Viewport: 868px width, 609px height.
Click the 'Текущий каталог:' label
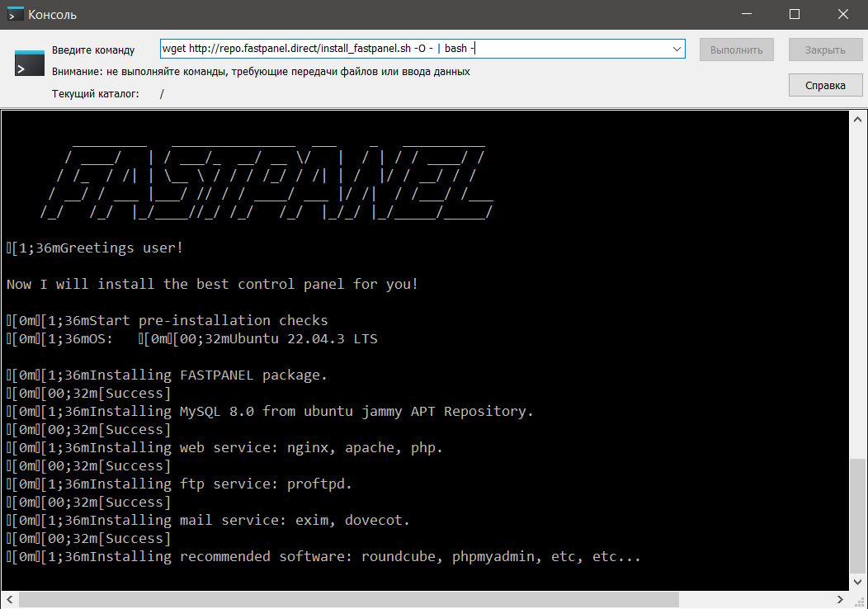pyautogui.click(x=95, y=93)
